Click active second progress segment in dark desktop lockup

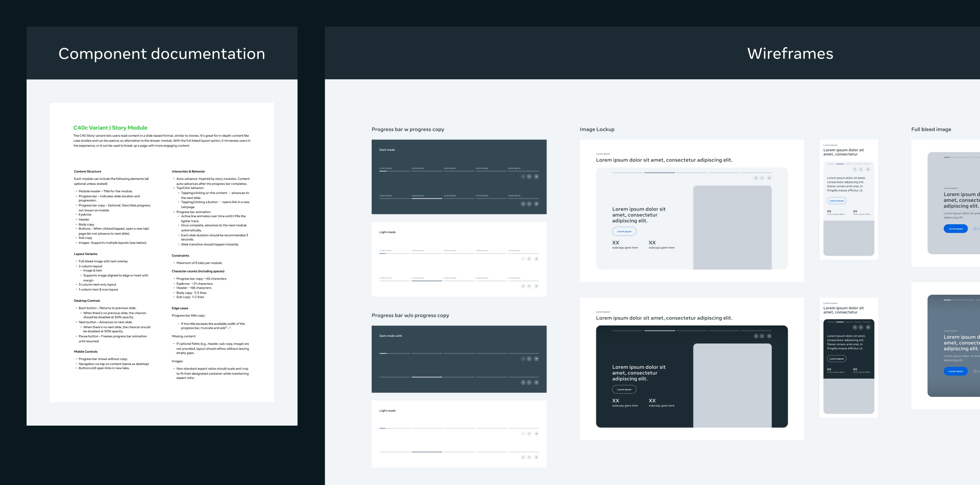pyautogui.click(x=660, y=331)
